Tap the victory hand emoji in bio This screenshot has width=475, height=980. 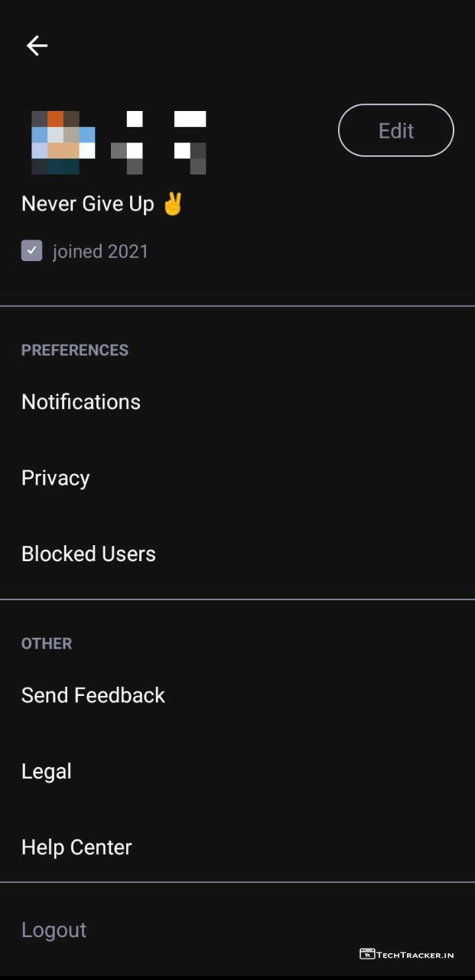[x=173, y=204]
